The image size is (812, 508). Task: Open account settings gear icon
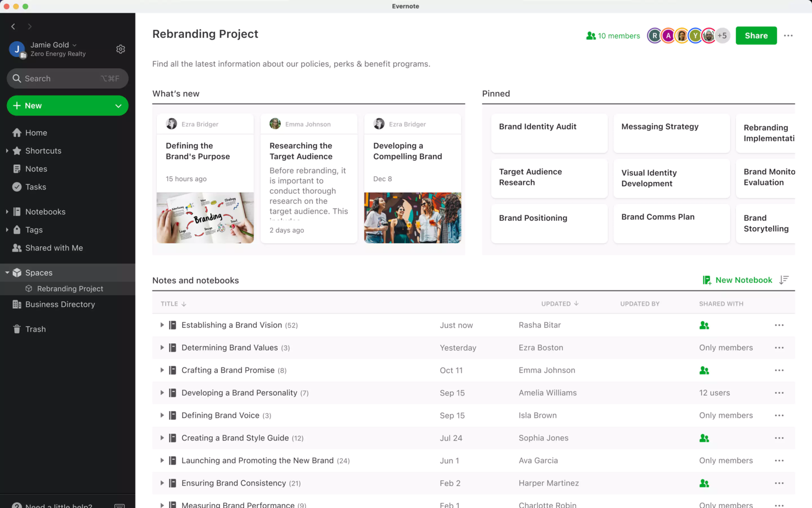(121, 49)
